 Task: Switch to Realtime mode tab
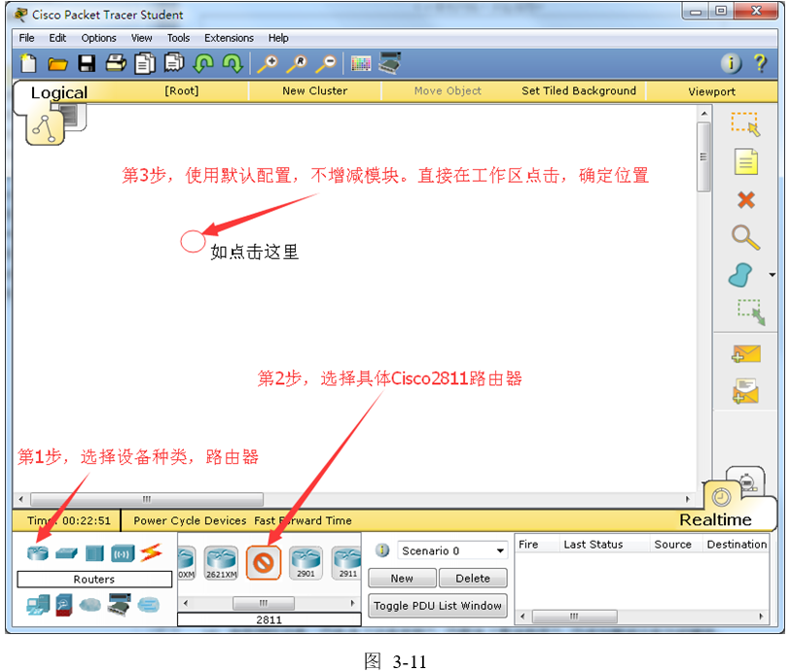coord(715,519)
